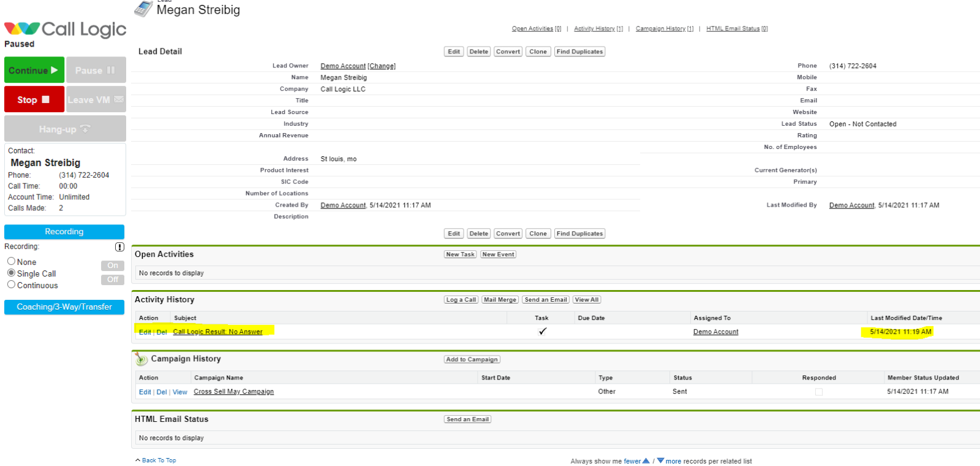Click Send an Email in HTML Email Status
The image size is (980, 466).
click(468, 419)
